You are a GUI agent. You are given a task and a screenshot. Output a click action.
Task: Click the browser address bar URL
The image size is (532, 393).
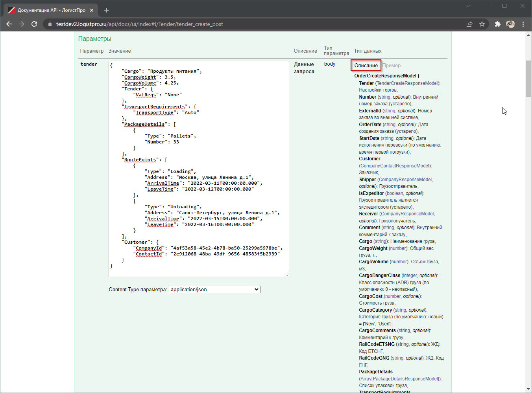coord(139,24)
